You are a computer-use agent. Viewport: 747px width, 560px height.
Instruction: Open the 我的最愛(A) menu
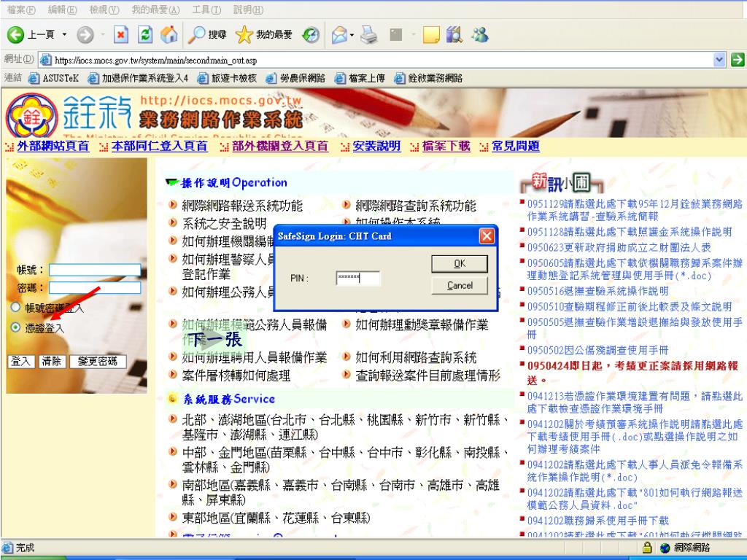click(156, 9)
